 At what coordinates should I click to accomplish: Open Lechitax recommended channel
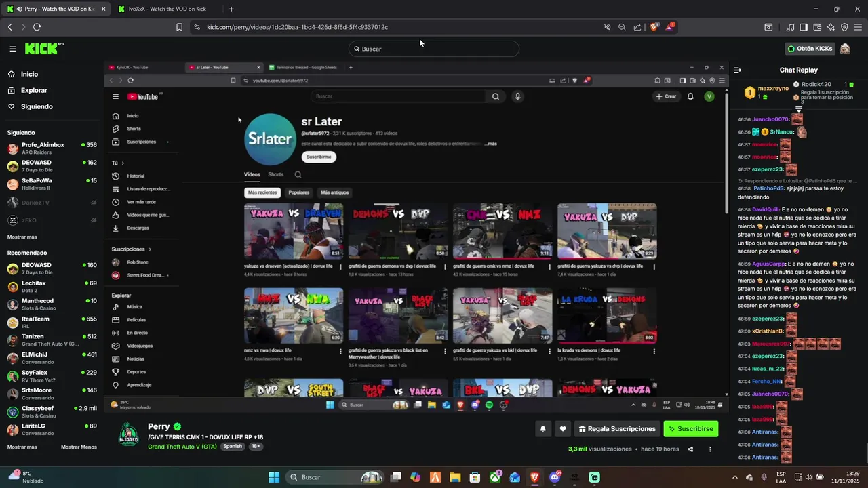tap(52, 286)
